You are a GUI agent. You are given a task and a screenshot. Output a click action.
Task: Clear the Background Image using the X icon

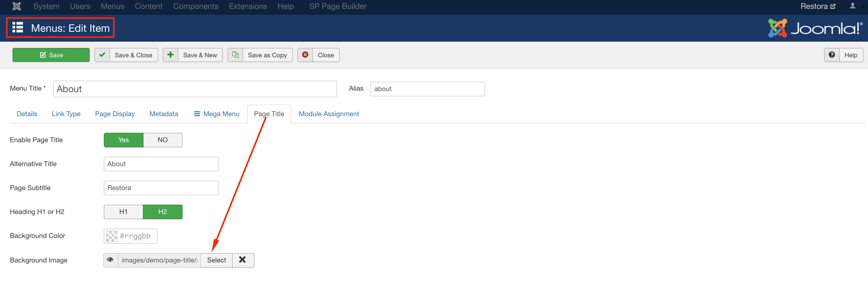tap(243, 260)
